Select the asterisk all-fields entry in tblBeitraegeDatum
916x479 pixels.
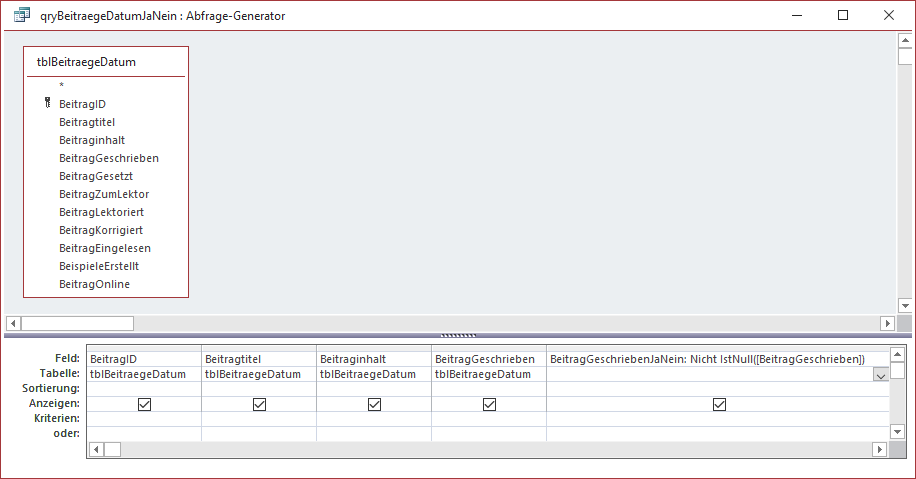click(62, 86)
